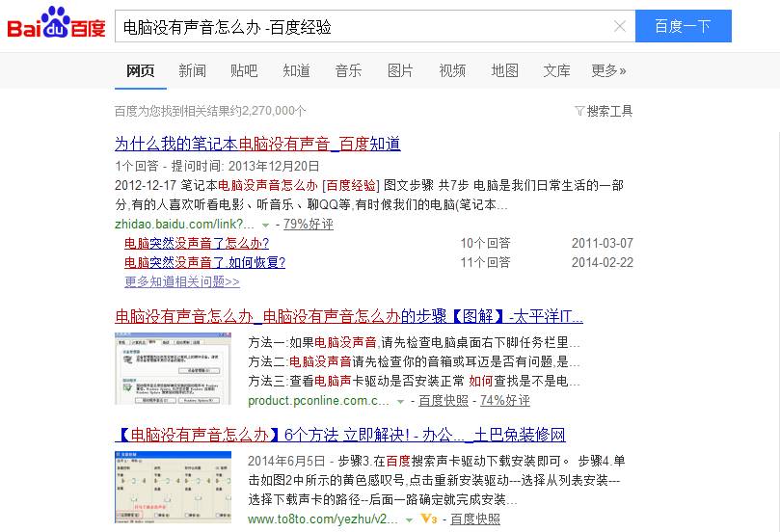The height and width of the screenshot is (532, 780).
Task: Open the 音乐 tab
Action: click(x=348, y=70)
